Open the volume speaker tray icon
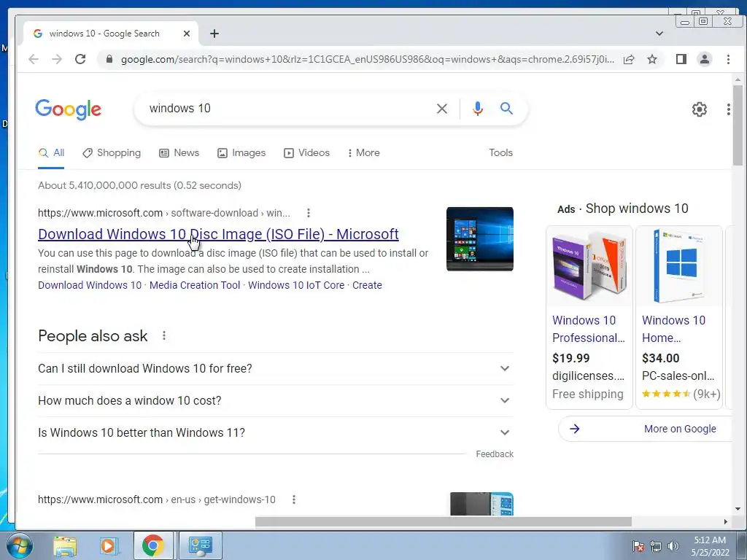The width and height of the screenshot is (747, 560). 673,545
